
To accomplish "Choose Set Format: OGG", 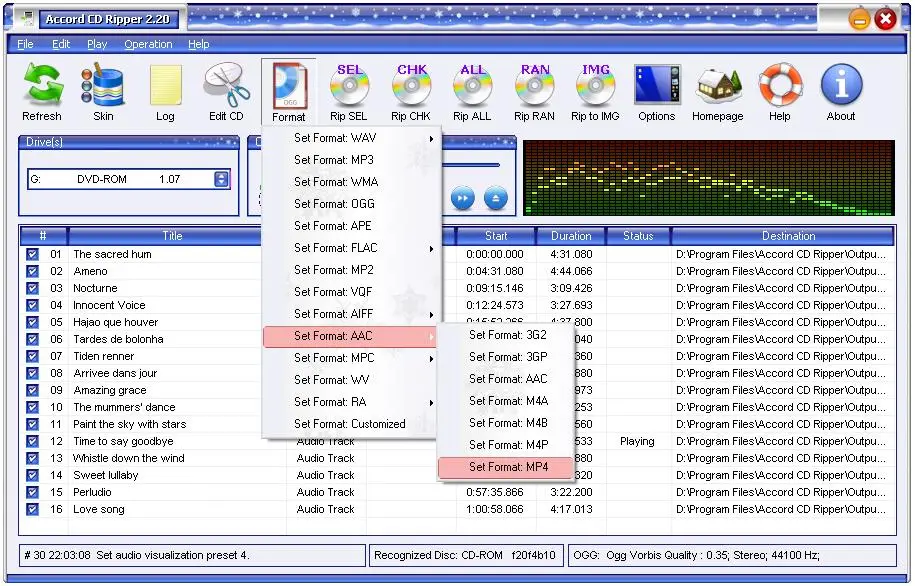I will (x=352, y=204).
